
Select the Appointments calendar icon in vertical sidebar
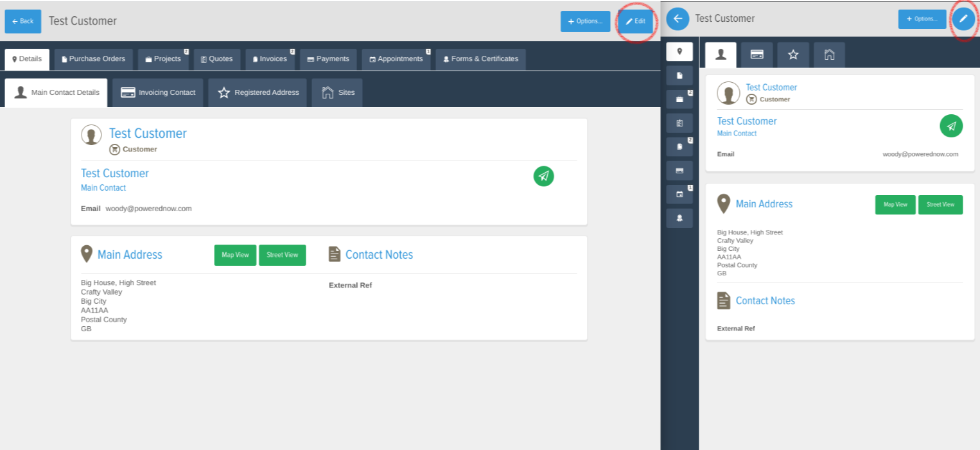coord(679,195)
